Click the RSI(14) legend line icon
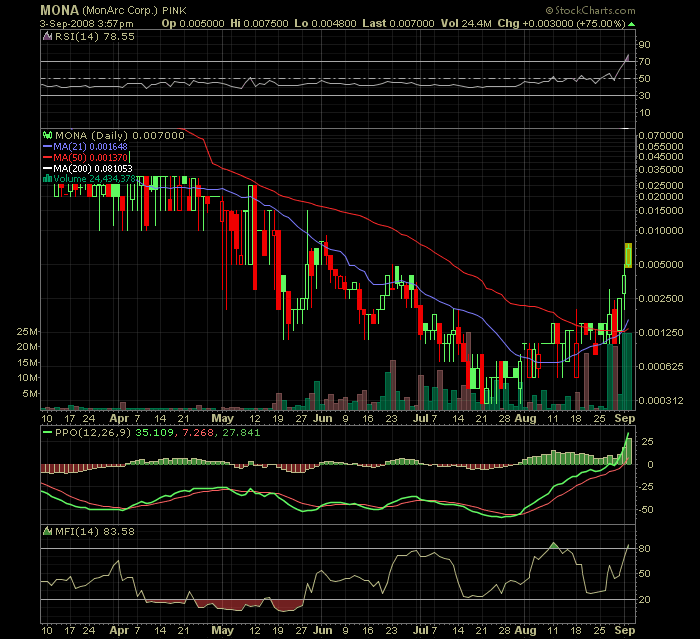The image size is (700, 639). [45, 34]
